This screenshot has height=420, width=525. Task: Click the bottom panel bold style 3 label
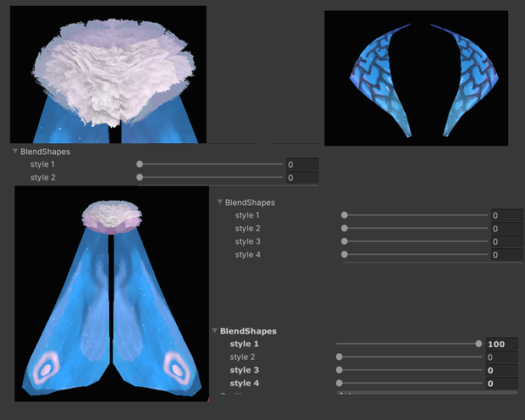tap(244, 370)
